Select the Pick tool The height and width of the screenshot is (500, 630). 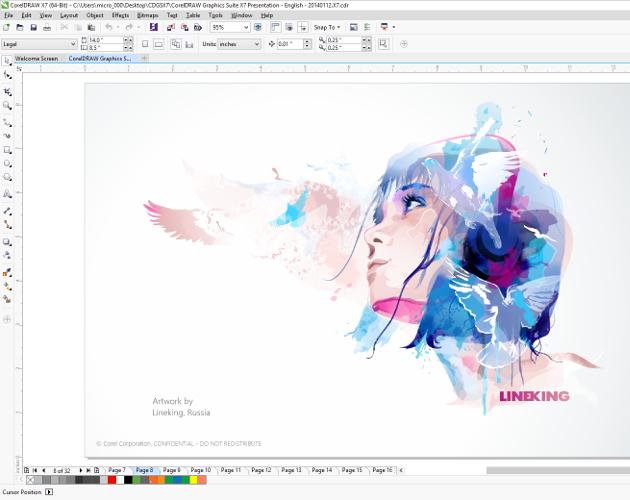click(x=7, y=61)
